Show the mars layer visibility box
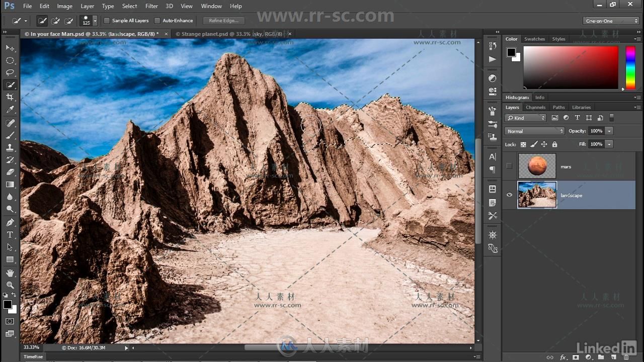 click(x=509, y=166)
